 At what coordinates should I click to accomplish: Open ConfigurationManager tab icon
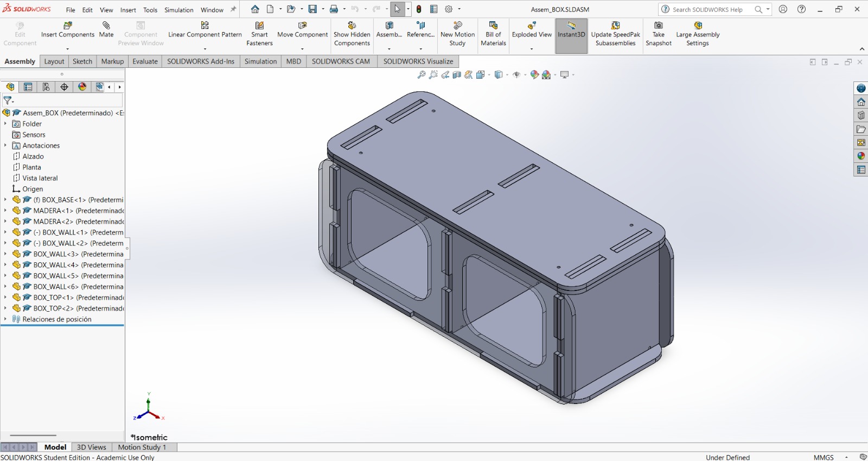pyautogui.click(x=46, y=87)
